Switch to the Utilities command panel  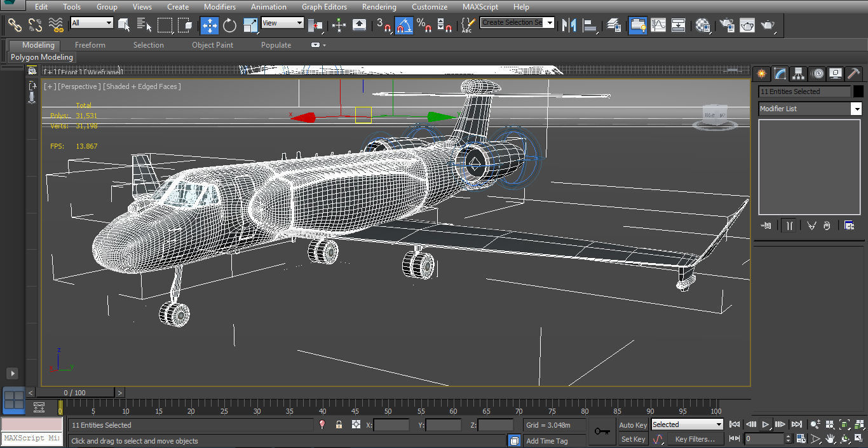click(853, 74)
